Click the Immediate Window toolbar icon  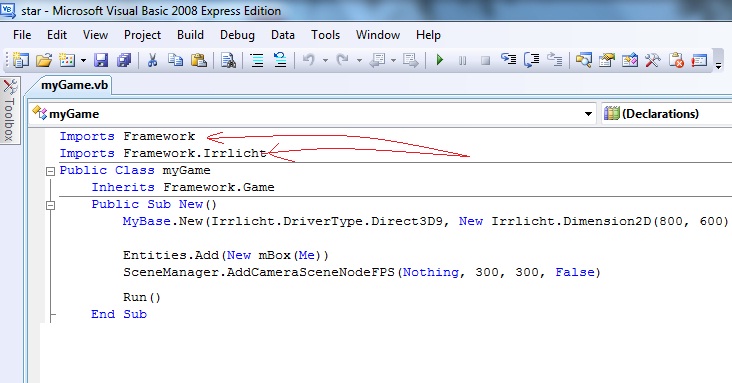699,60
